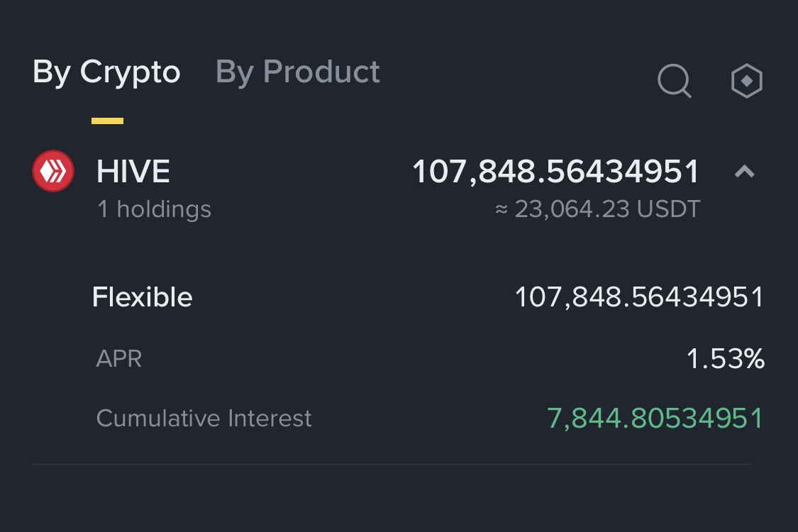798x532 pixels.
Task: Tap the "Product" word in second tab
Action: pos(321,72)
